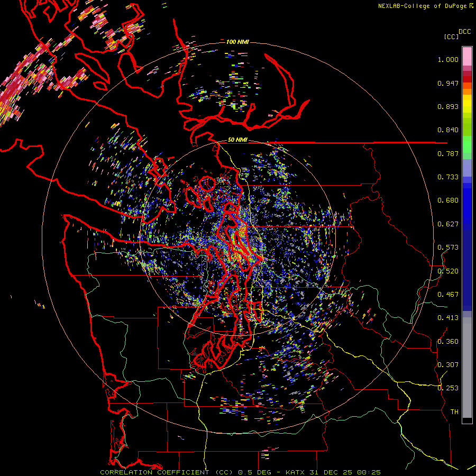Click the 100 NMI range ring label
Viewport: 476px width, 476px height.
(x=237, y=42)
